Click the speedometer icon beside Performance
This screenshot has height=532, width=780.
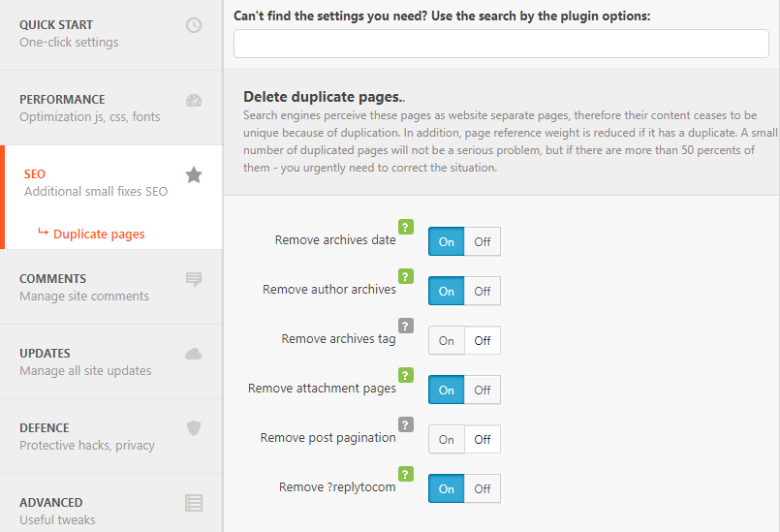click(194, 100)
